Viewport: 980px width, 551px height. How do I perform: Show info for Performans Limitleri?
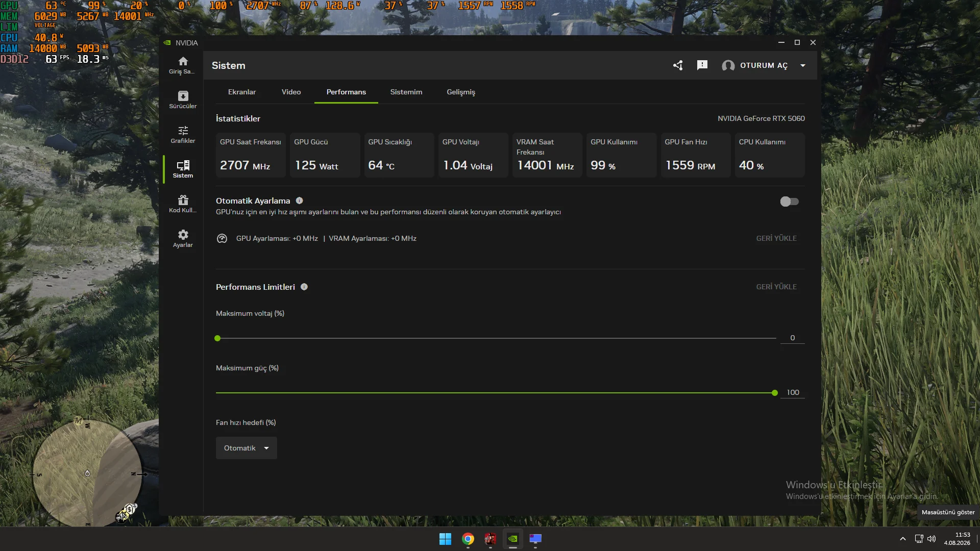click(304, 287)
